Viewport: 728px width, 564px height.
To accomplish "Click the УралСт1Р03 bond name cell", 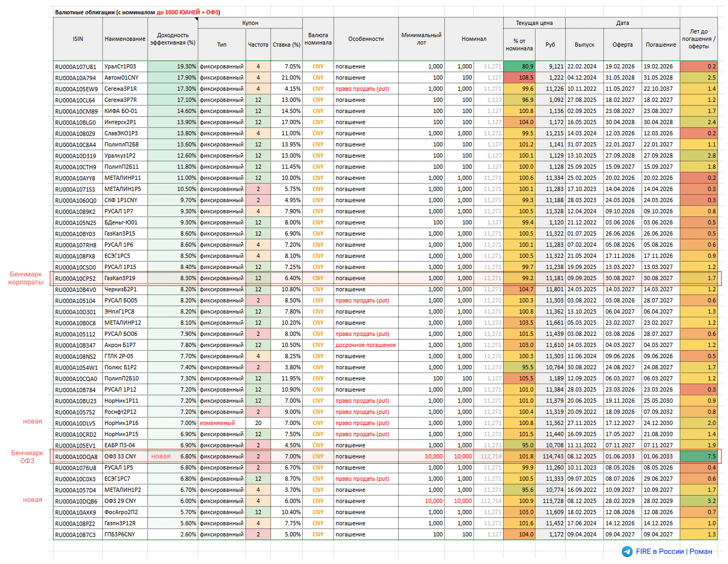I will click(120, 67).
